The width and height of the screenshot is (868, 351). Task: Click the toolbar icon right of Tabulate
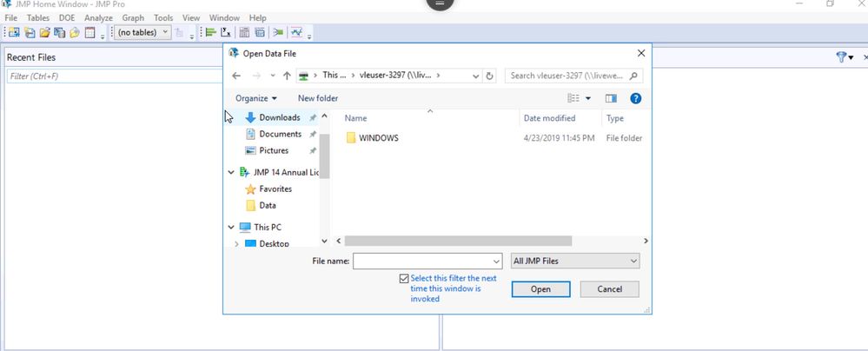260,33
